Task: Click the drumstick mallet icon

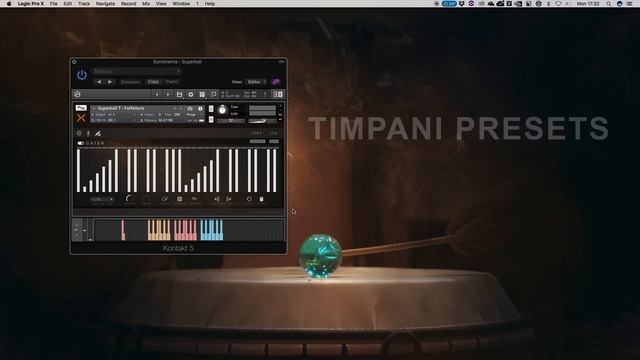Action: [98, 133]
